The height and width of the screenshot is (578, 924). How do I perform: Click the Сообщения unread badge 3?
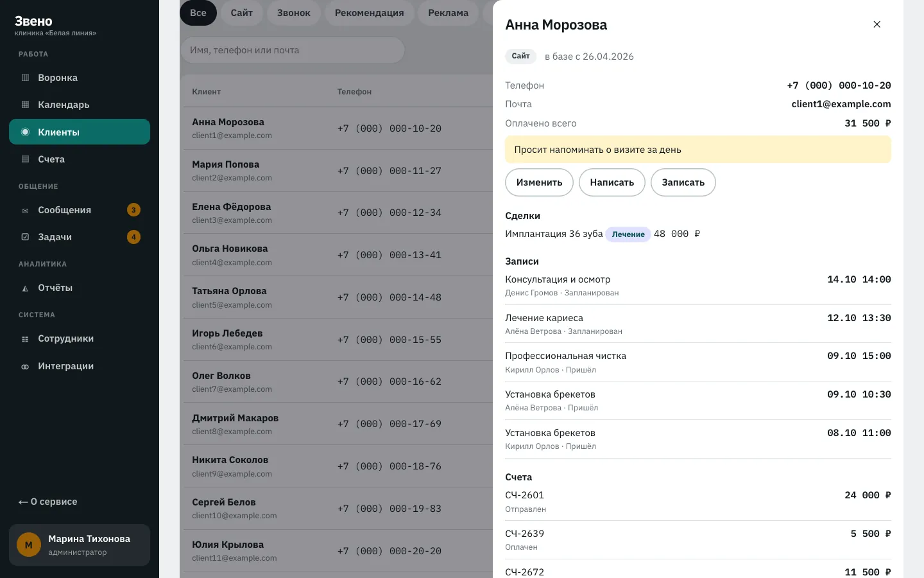pyautogui.click(x=133, y=210)
